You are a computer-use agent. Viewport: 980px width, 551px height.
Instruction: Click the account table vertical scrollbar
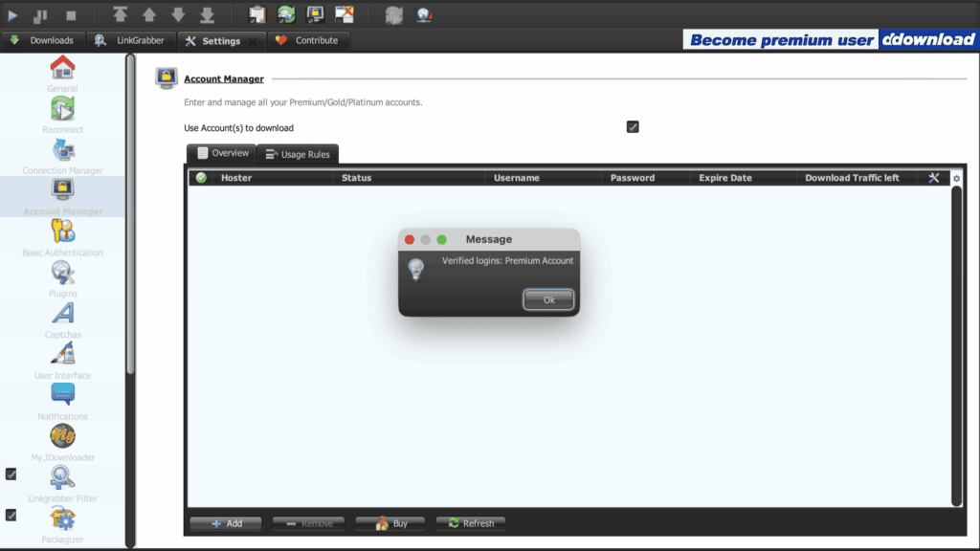(x=956, y=345)
